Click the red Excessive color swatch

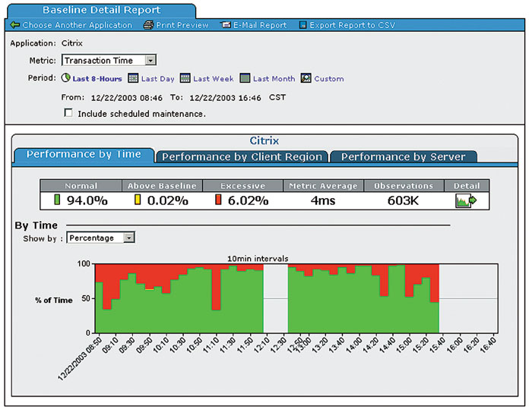(x=217, y=201)
